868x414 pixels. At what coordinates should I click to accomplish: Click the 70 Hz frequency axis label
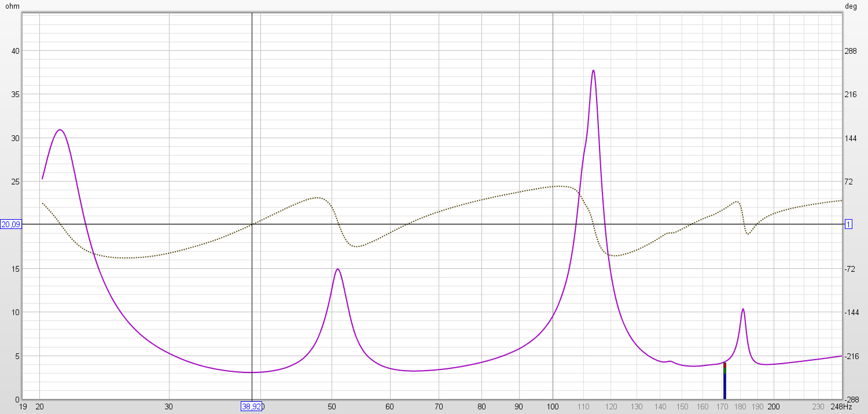tap(439, 406)
